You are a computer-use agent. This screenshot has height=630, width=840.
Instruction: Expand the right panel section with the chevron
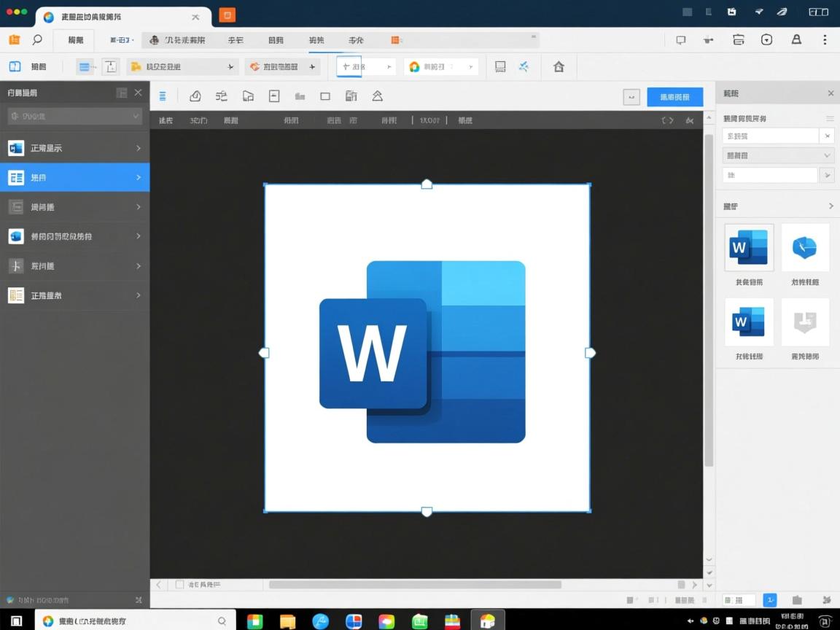pos(831,206)
